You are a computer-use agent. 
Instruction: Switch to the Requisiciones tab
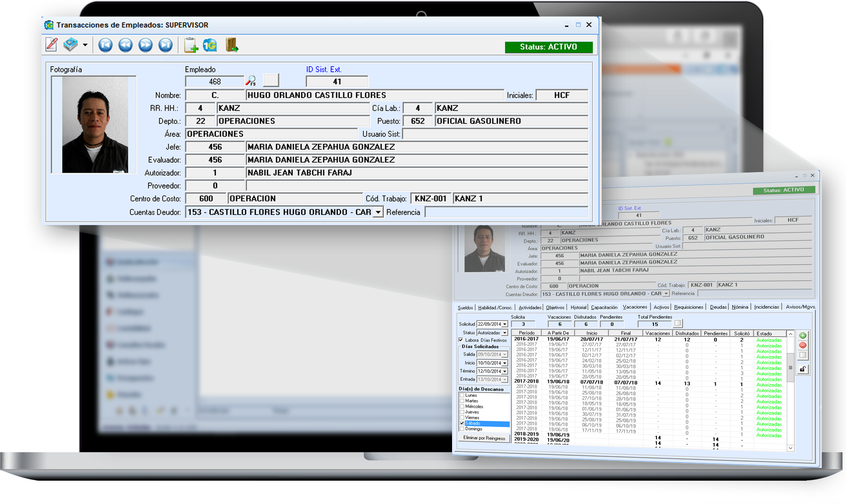689,307
